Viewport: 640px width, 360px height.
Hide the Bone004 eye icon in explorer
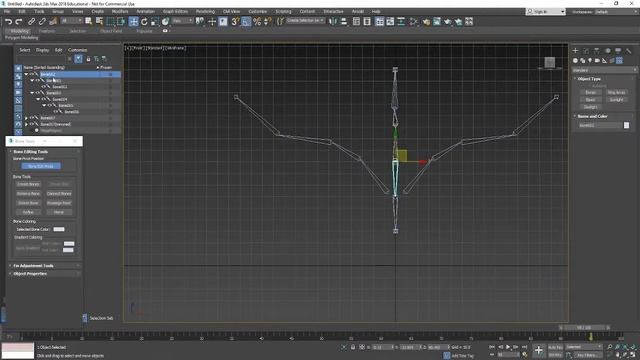(43, 99)
